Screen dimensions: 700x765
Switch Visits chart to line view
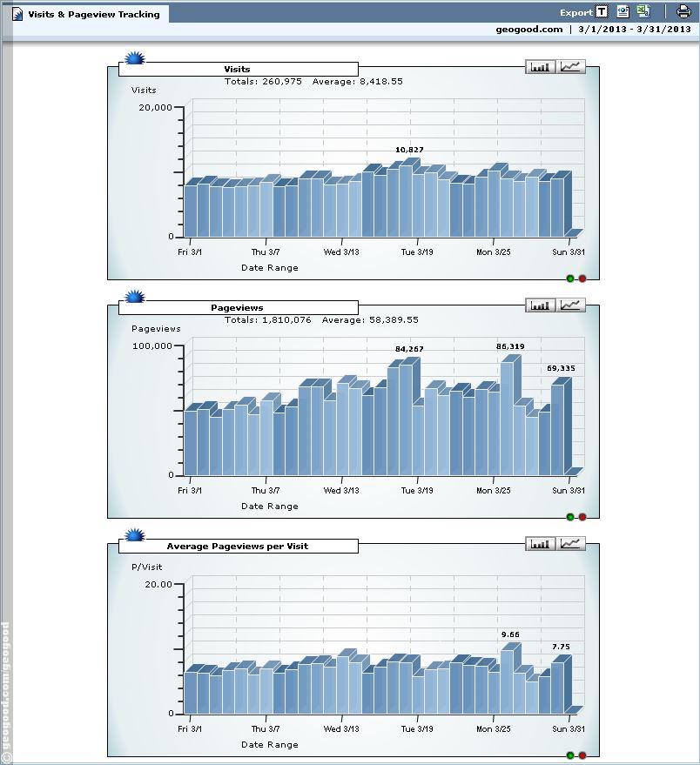(x=571, y=67)
